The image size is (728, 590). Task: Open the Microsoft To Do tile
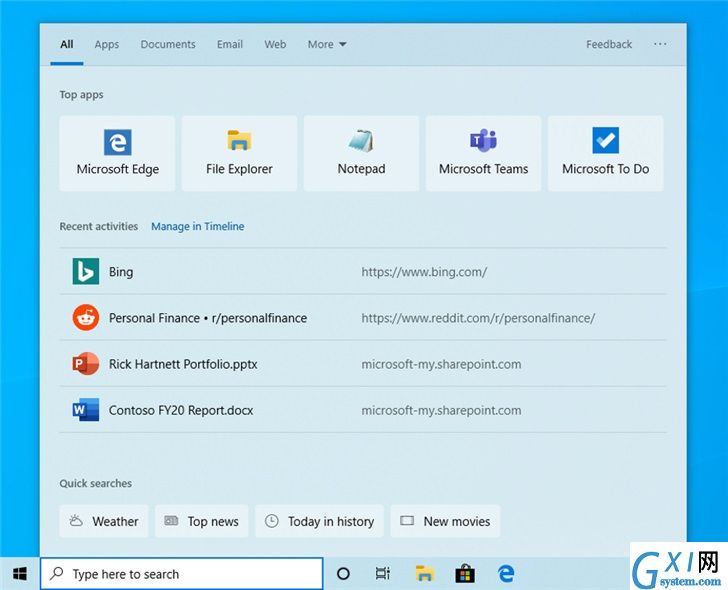[x=605, y=154]
